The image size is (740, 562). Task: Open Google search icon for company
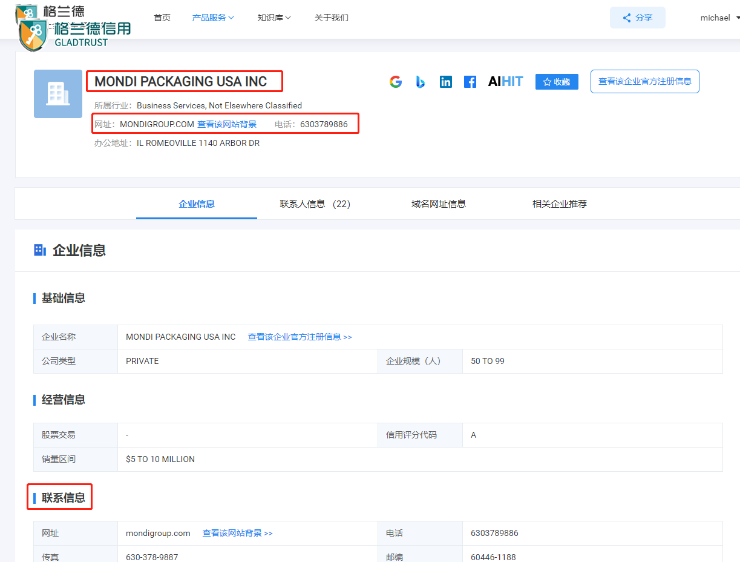point(396,82)
